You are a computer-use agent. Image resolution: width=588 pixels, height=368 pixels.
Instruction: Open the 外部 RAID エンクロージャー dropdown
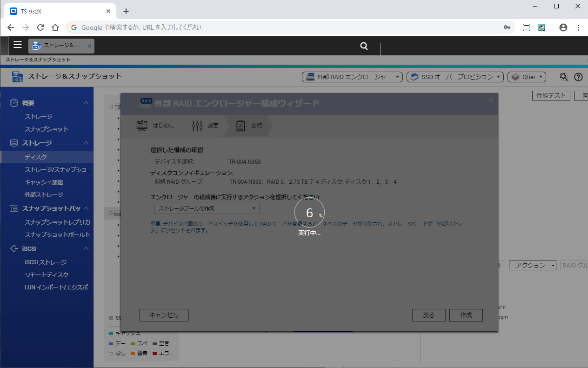[x=352, y=77]
